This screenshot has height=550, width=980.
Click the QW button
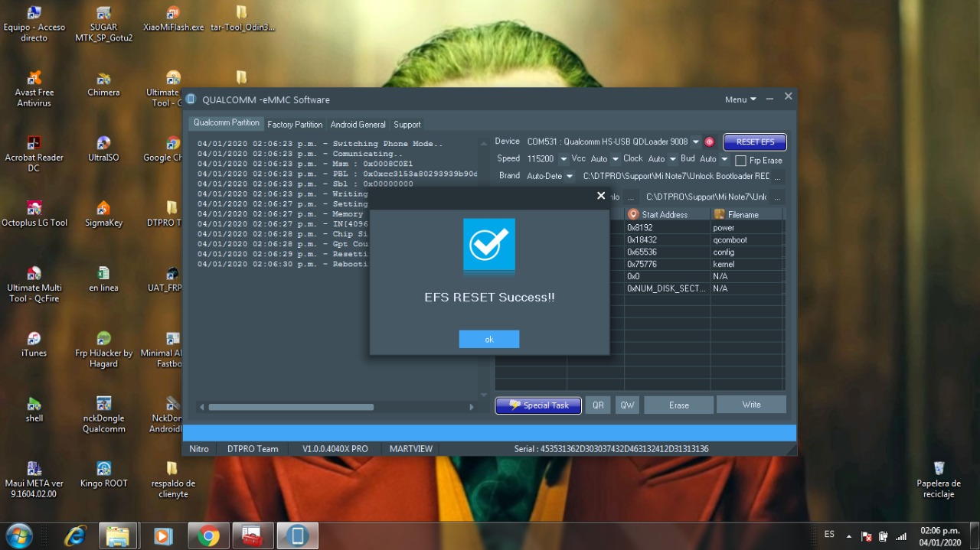tap(627, 405)
